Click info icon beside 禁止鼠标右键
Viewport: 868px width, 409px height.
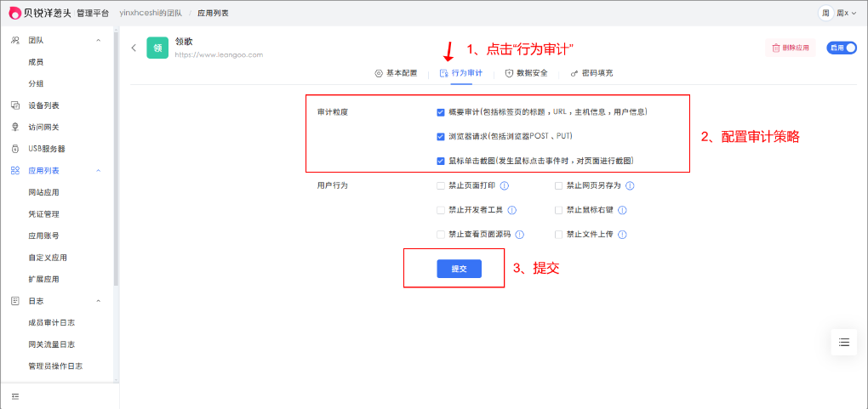pyautogui.click(x=622, y=210)
